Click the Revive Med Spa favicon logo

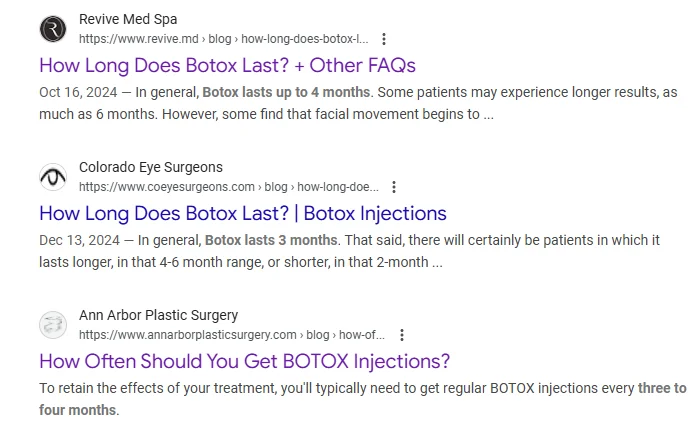pyautogui.click(x=53, y=29)
